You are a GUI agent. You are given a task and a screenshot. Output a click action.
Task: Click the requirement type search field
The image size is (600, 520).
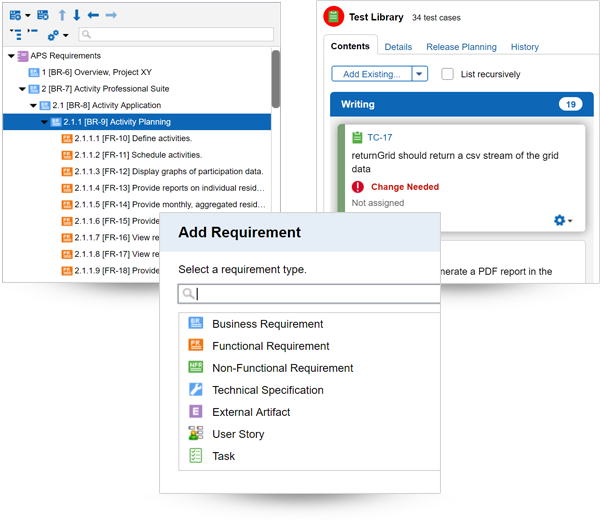pyautogui.click(x=309, y=294)
